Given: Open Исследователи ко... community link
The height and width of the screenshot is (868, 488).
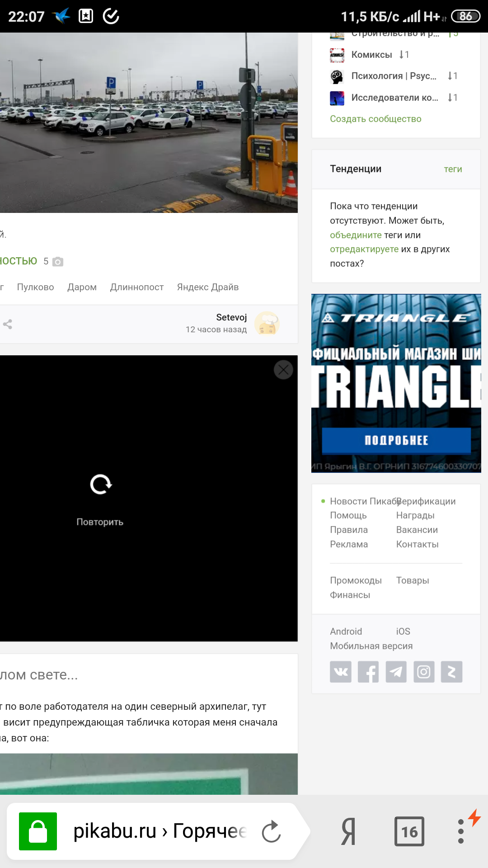Looking at the screenshot, I should [x=395, y=98].
